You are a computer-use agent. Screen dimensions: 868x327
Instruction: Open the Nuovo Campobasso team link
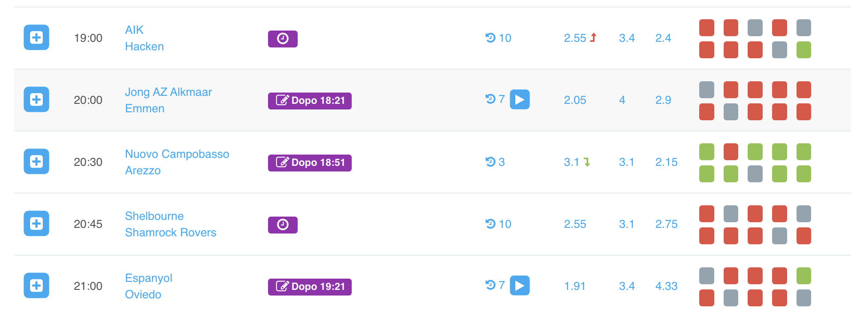(177, 154)
